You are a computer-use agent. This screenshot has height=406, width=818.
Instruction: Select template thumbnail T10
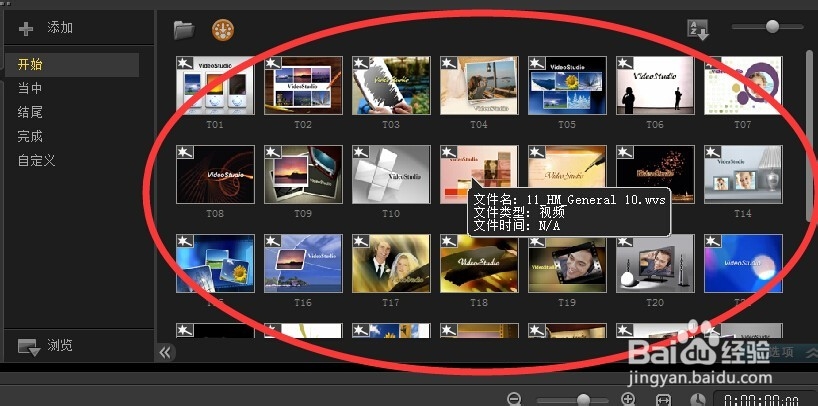[x=391, y=174]
